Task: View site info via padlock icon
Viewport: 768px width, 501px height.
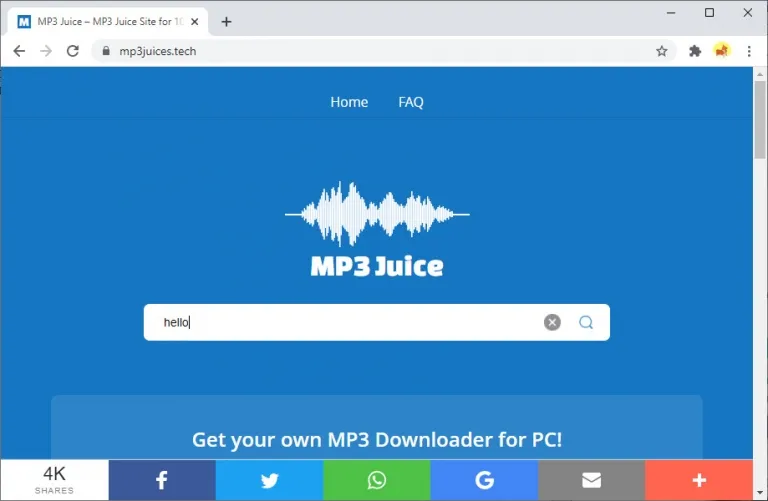Action: click(x=106, y=50)
